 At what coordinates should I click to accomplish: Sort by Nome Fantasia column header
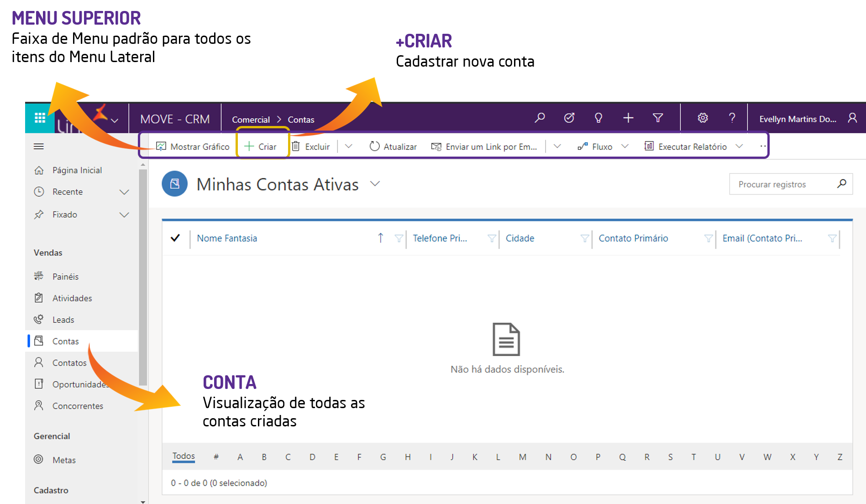(227, 238)
